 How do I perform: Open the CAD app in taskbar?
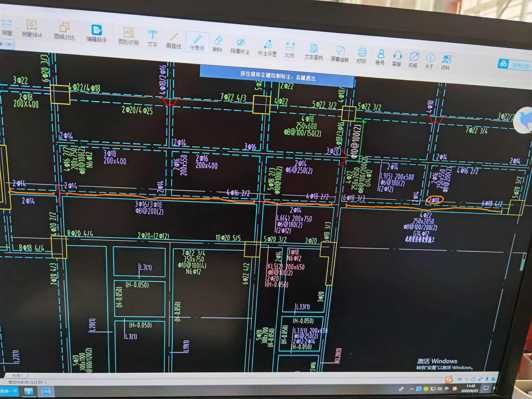coord(46,391)
